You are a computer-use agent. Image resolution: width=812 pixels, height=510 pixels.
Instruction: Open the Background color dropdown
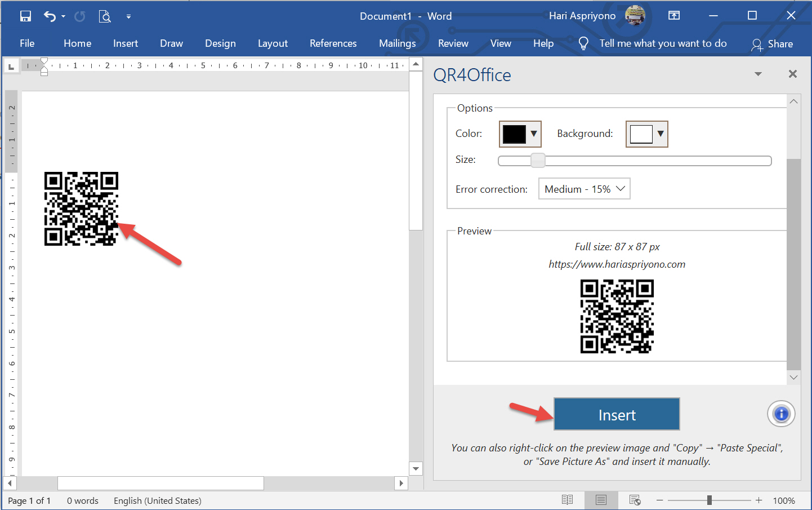(x=659, y=134)
